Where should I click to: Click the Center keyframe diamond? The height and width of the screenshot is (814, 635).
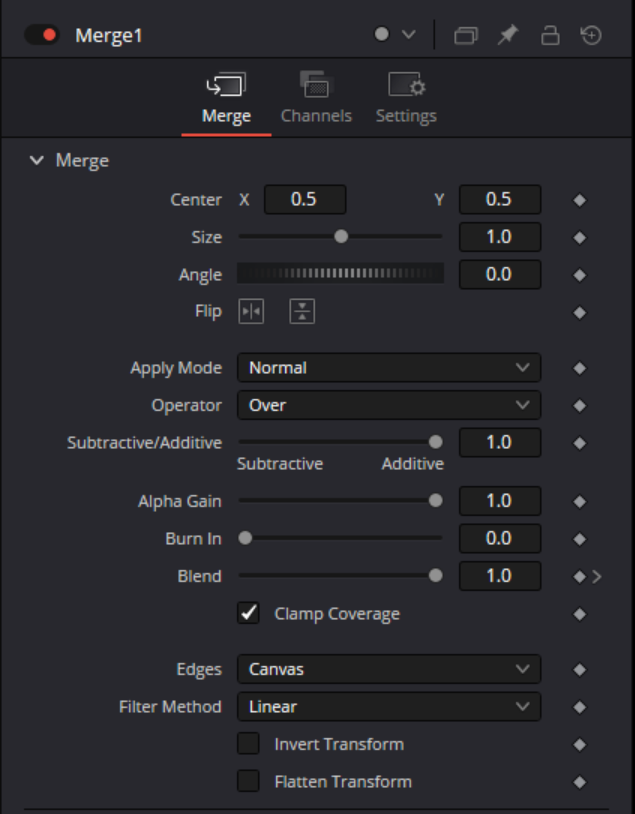pos(579,200)
